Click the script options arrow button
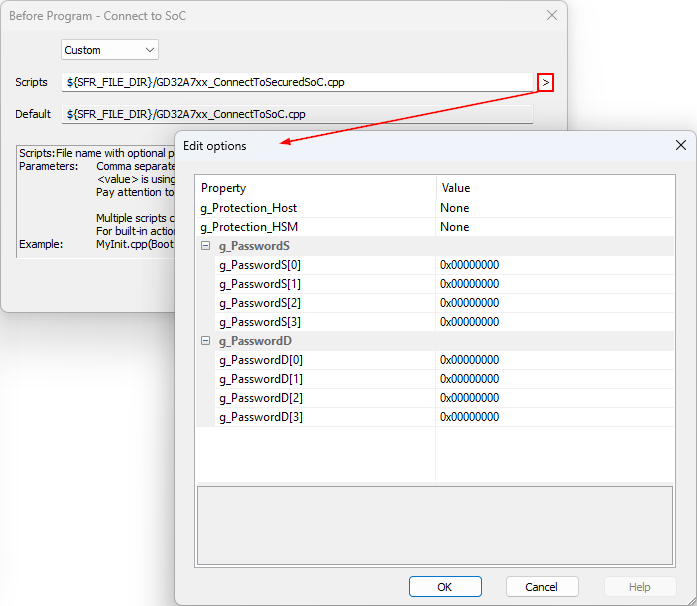This screenshot has height=606, width=697. pyautogui.click(x=545, y=82)
